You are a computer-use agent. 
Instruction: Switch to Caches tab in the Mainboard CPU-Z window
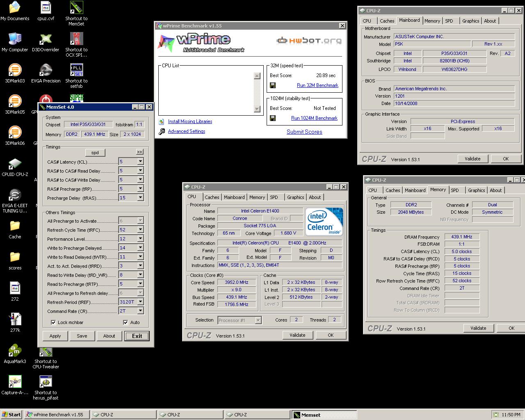click(x=387, y=21)
